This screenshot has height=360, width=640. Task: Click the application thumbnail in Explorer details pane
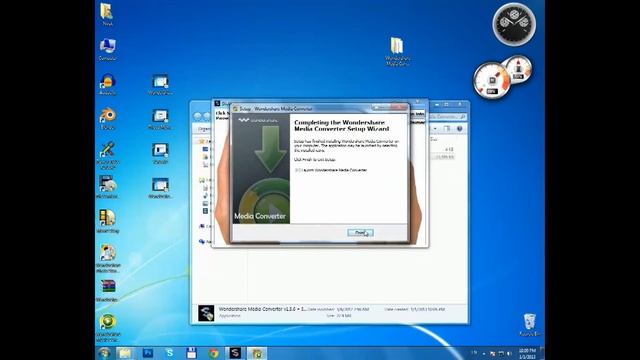pyautogui.click(x=206, y=313)
